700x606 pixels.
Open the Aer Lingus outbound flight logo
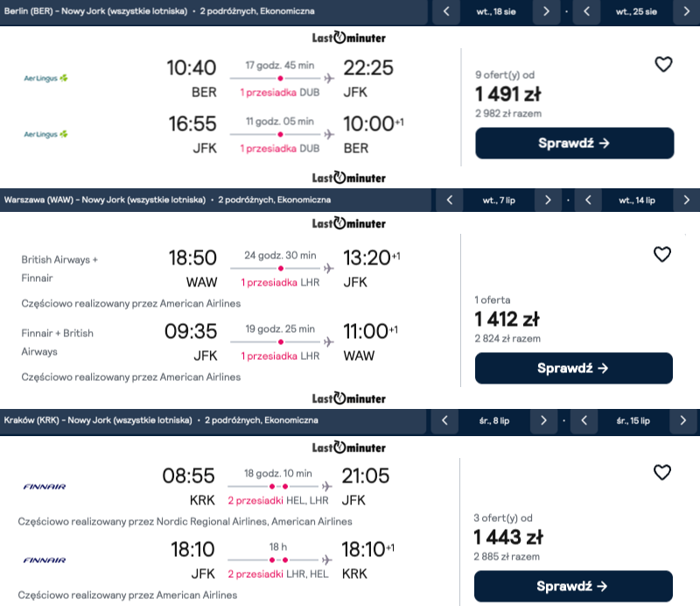pos(45,79)
